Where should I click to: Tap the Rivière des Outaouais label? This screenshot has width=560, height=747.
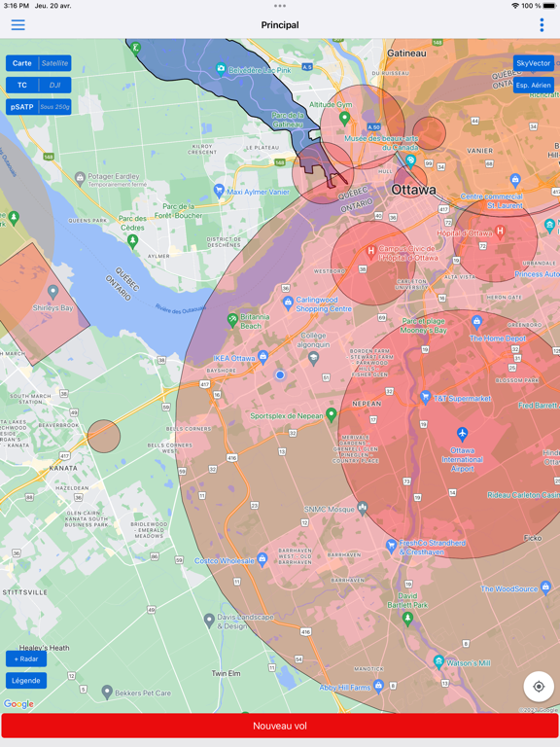tap(181, 308)
